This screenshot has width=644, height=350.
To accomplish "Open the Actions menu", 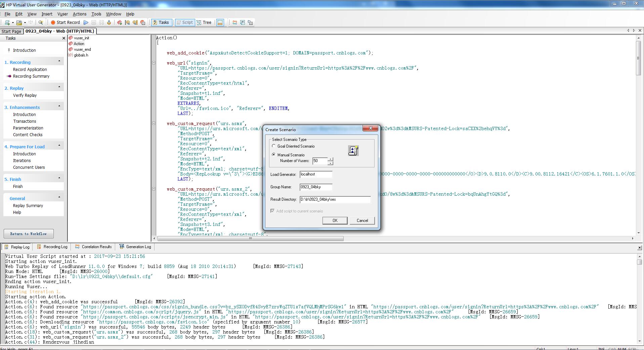I will tap(80, 14).
